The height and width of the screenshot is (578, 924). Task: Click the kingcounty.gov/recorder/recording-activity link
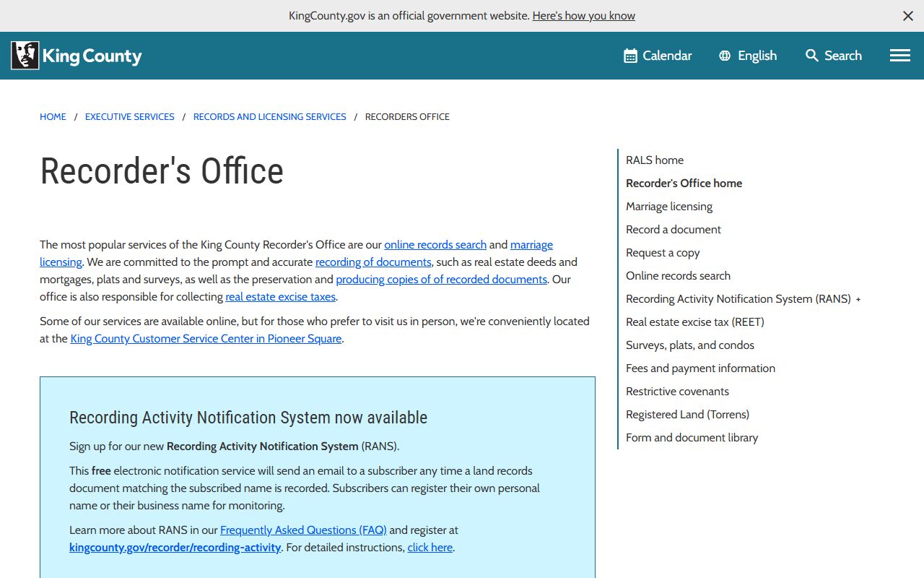tap(175, 548)
